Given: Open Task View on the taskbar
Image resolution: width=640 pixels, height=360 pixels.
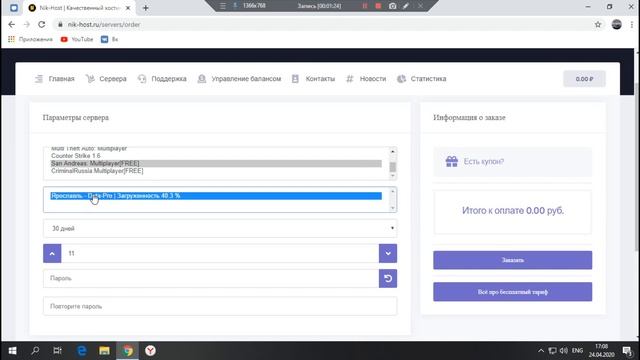Looking at the screenshot, I should coord(58,351).
